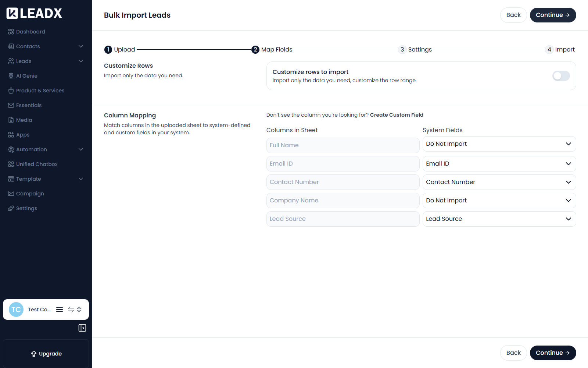Expand the Leads submenu chevron
Image resolution: width=588 pixels, height=368 pixels.
(81, 61)
